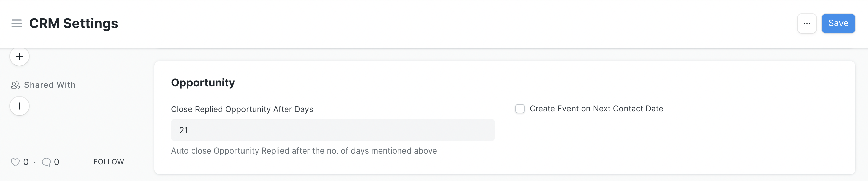Open the three-dots more options menu
This screenshot has height=181, width=868.
[806, 23]
